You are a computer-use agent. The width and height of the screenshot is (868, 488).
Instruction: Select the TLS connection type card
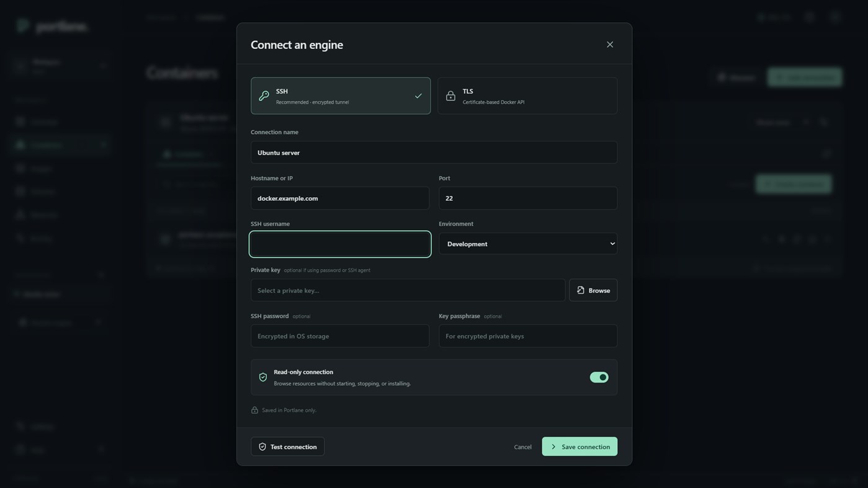[527, 95]
